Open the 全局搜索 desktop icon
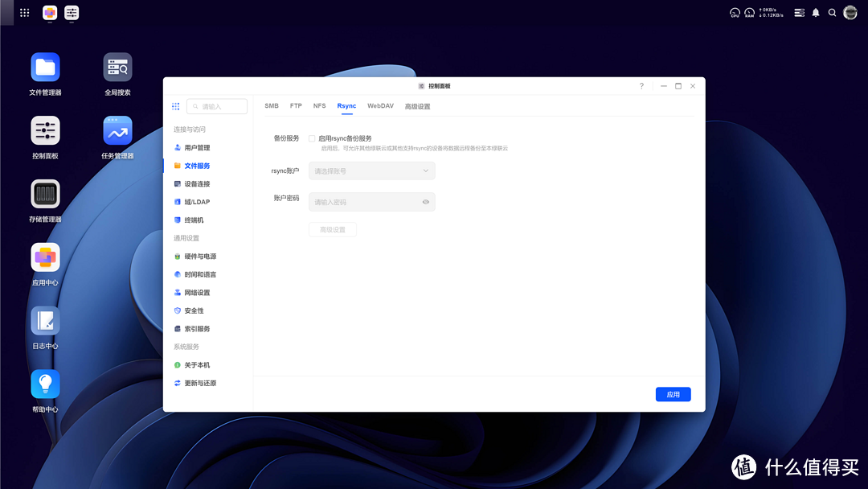868x489 pixels. coord(117,68)
